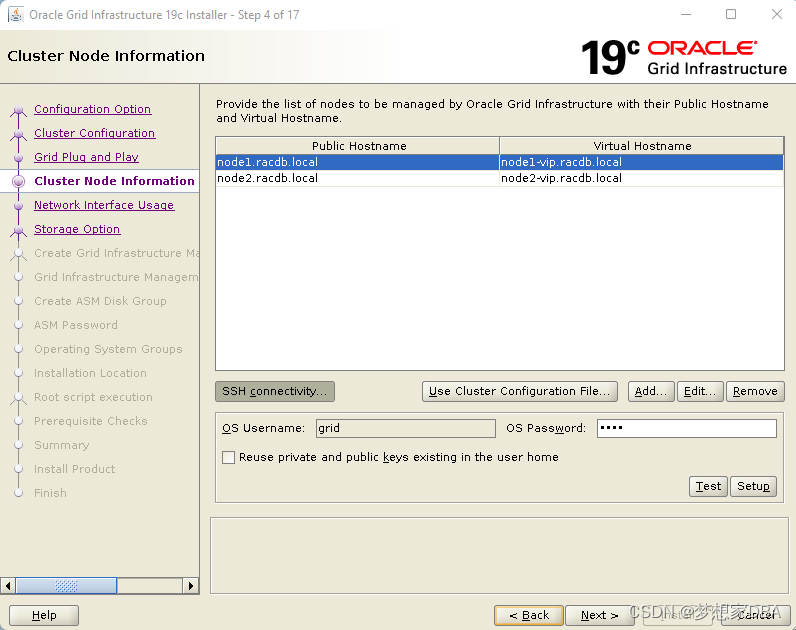Click the step list scrollbar right arrow
796x630 pixels.
click(190, 586)
